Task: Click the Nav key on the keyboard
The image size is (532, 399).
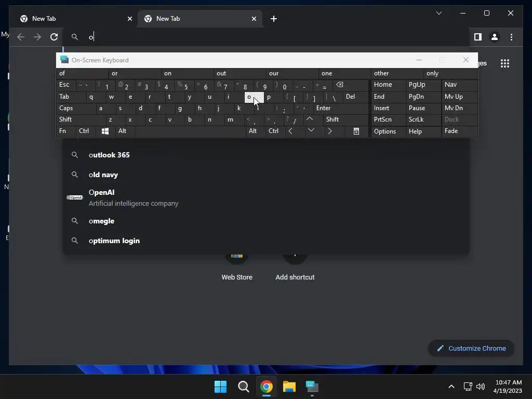Action: point(459,85)
